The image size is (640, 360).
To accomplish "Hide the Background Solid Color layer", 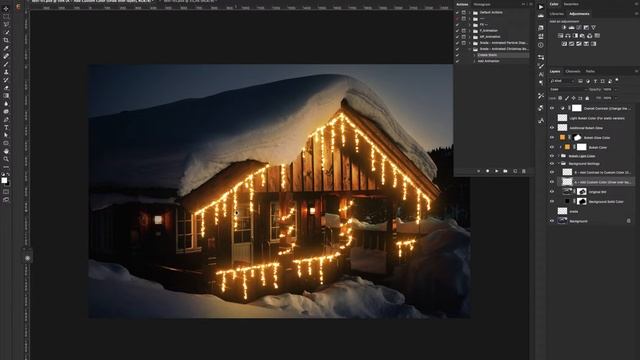I will [552, 201].
